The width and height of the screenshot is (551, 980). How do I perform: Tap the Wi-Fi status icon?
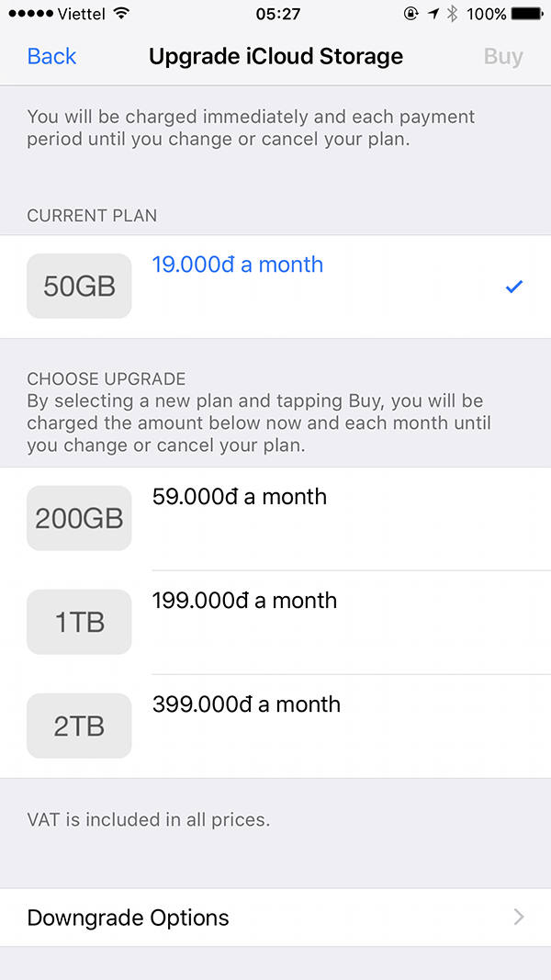(x=121, y=14)
